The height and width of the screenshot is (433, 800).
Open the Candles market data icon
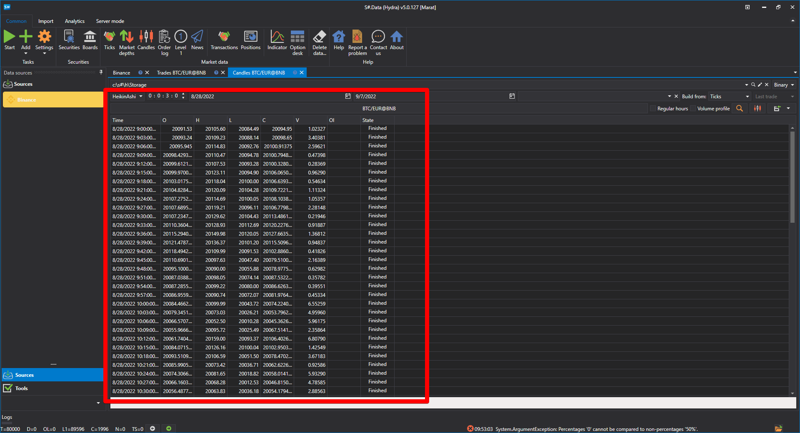[146, 40]
